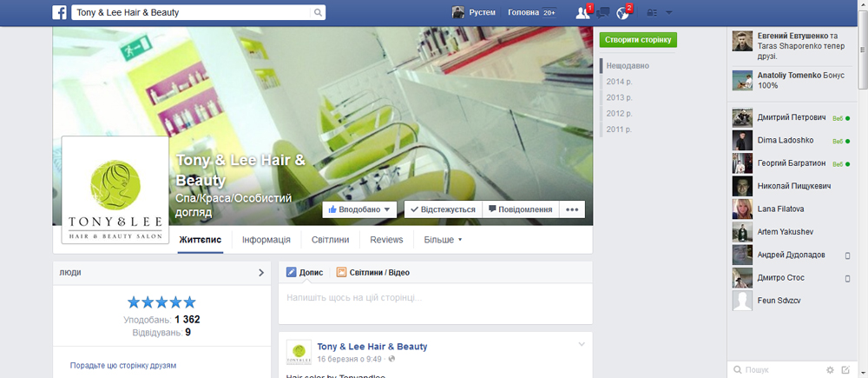Open chat with Николай Пищукевич
This screenshot has height=378, width=868.
[792, 186]
